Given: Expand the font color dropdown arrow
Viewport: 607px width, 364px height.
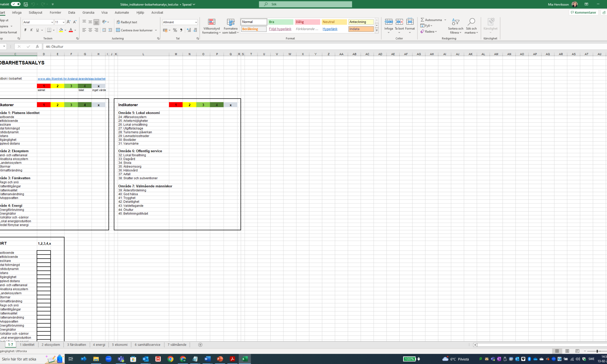Looking at the screenshot, I should 75,30.
